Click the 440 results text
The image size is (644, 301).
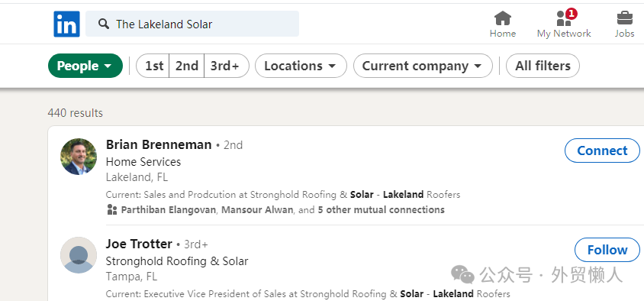[x=76, y=112]
